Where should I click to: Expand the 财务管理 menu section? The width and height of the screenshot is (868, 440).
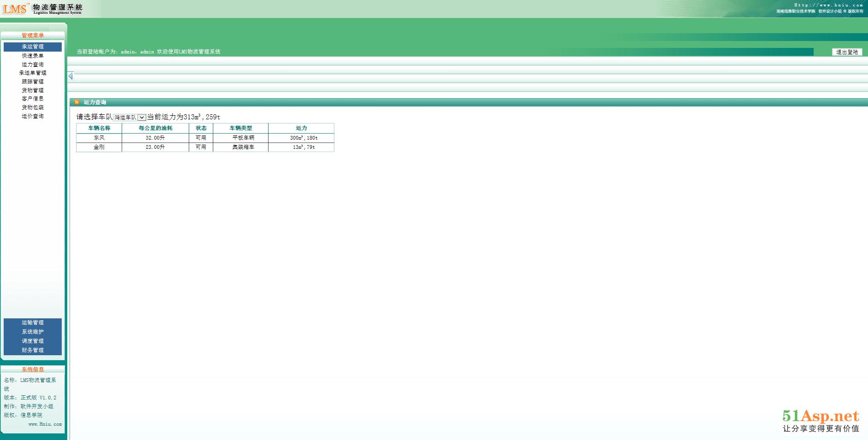(x=33, y=350)
